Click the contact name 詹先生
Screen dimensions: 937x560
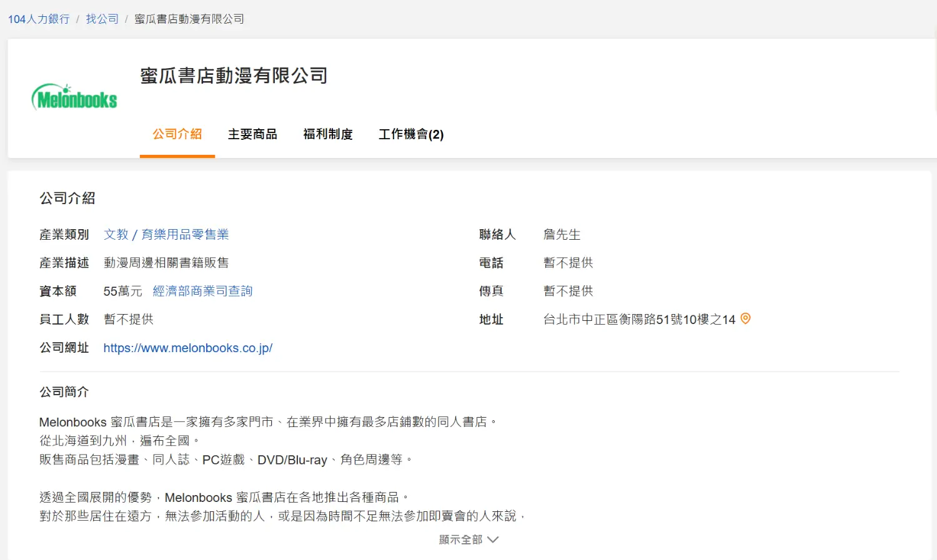coord(562,235)
